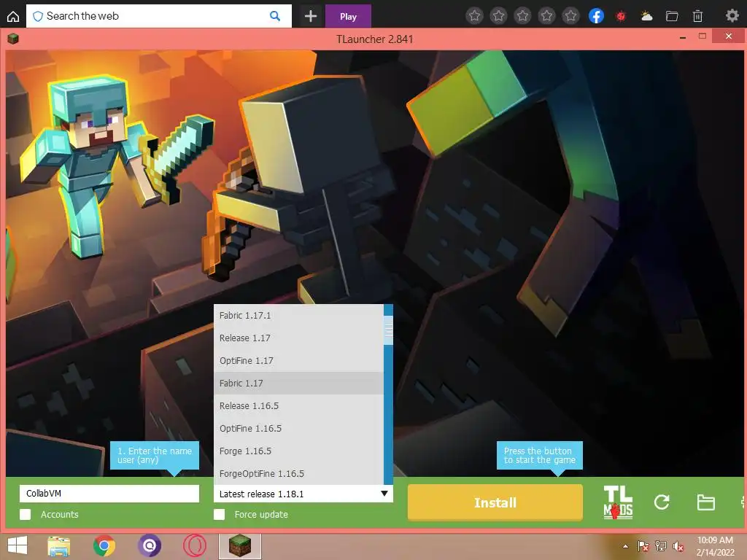Open browser settings gear
Viewport: 747px width, 560px height.
coord(732,16)
